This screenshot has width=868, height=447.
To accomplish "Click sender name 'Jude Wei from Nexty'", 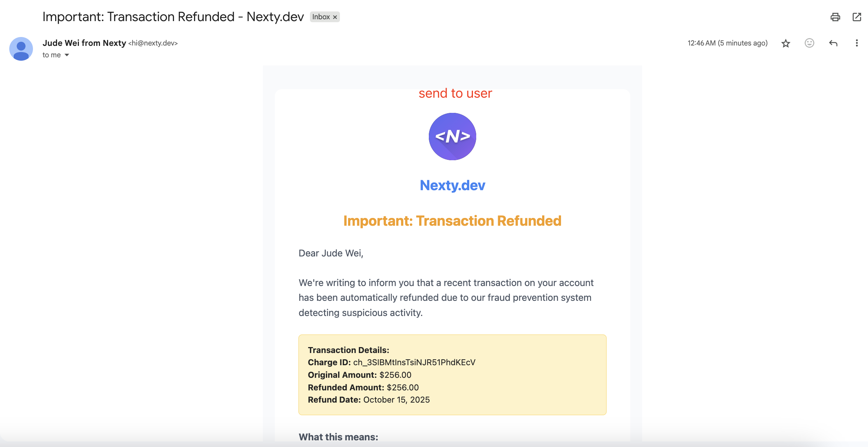I will (84, 43).
